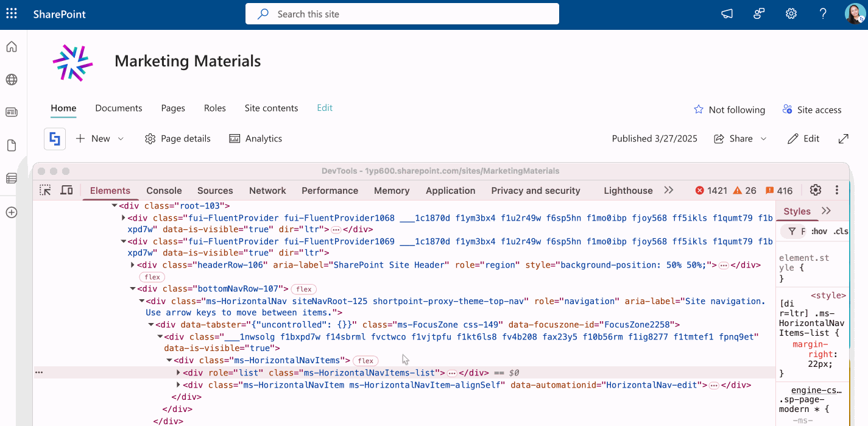
Task: Click Edit page pencil button
Action: (803, 139)
